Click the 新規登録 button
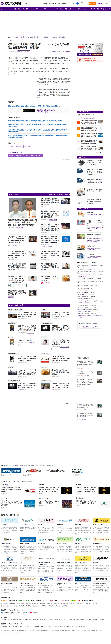Screen dimensions: 111x644 pyautogui.click(x=100, y=4)
